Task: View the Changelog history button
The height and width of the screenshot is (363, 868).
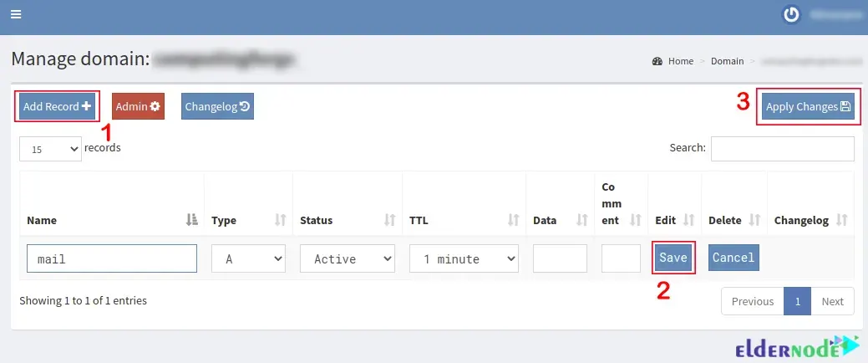Action: pyautogui.click(x=217, y=106)
